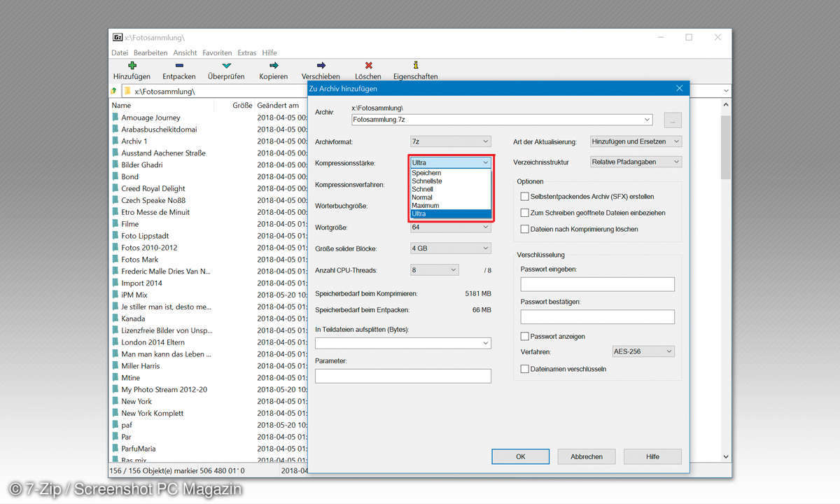Open the Hilfe menu

[269, 52]
